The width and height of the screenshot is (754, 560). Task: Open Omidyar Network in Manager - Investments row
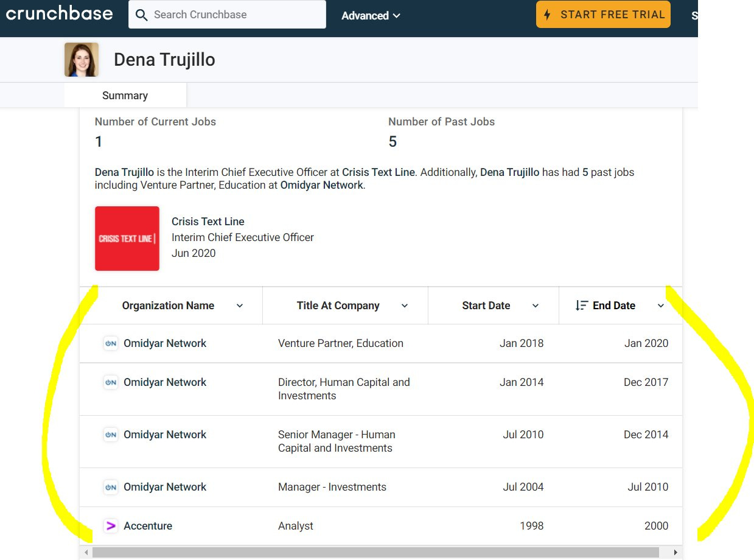tap(165, 487)
